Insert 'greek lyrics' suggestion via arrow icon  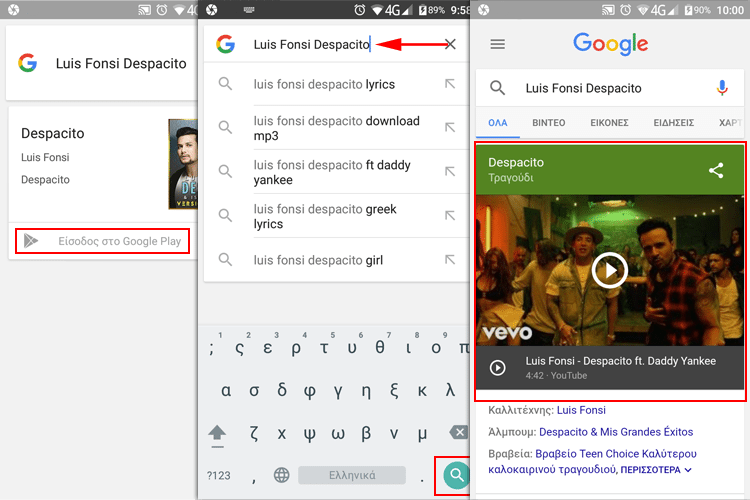pyautogui.click(x=450, y=216)
